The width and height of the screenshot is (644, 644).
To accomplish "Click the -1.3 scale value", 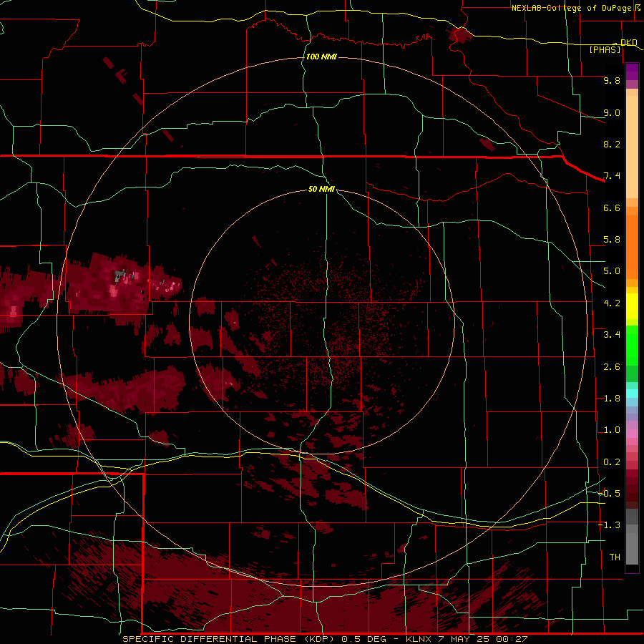I will (610, 525).
